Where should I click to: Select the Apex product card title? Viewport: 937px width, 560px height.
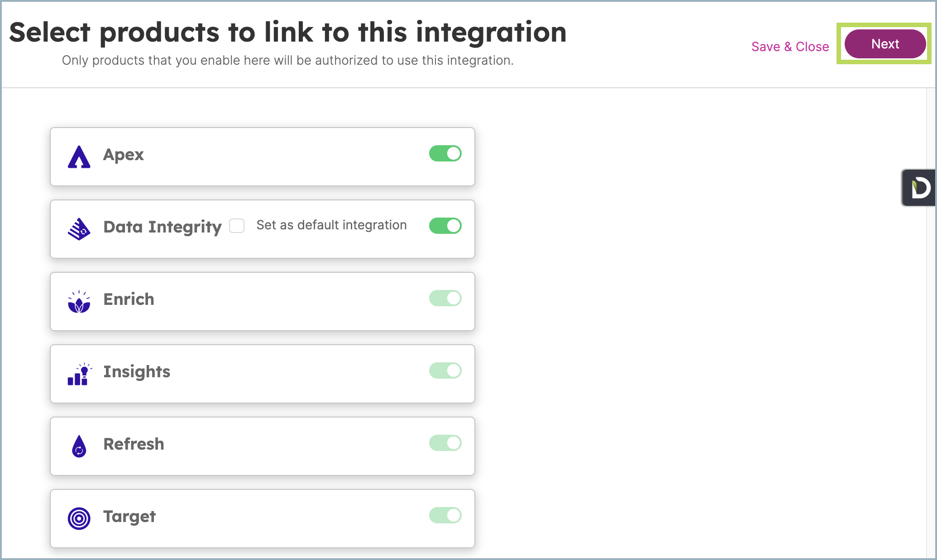point(123,155)
